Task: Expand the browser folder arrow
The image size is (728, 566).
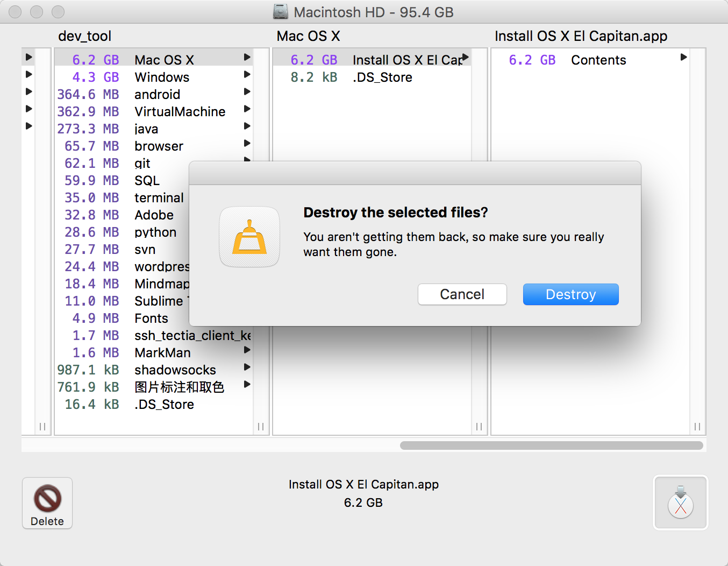Action: coord(247,143)
